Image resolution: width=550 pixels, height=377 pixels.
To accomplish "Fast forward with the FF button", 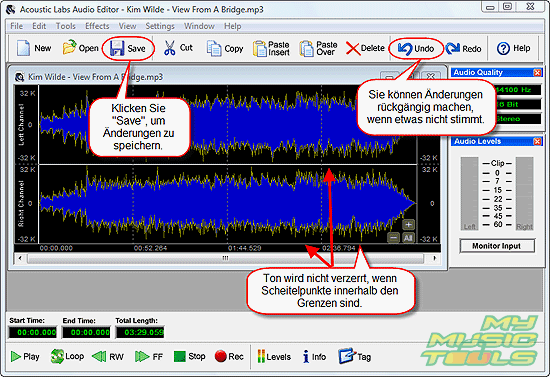I will pyautogui.click(x=149, y=357).
